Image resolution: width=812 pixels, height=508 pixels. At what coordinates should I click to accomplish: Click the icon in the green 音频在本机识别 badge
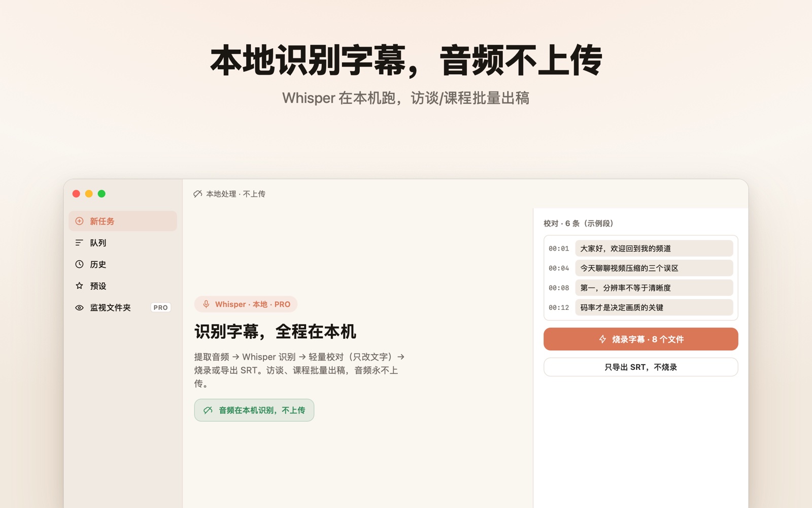coord(208,410)
